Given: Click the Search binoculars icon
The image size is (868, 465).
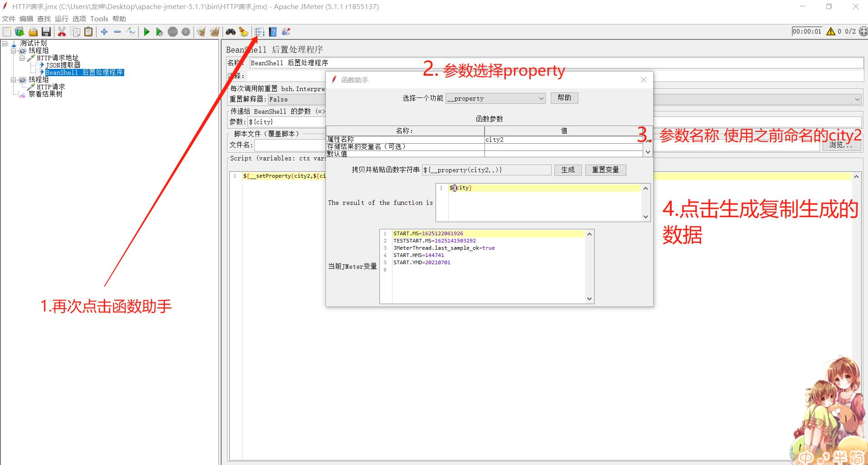Looking at the screenshot, I should coord(231,32).
